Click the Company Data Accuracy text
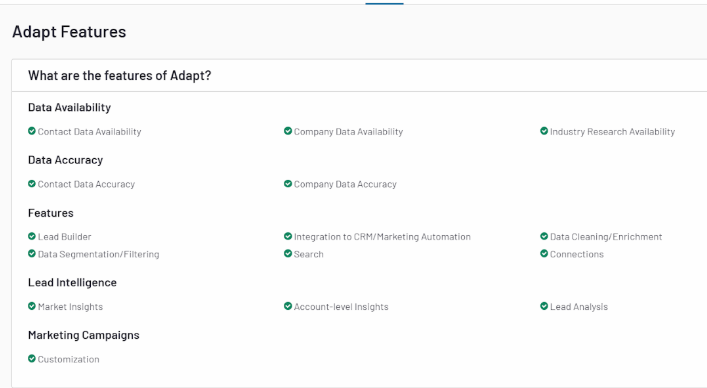 [345, 184]
